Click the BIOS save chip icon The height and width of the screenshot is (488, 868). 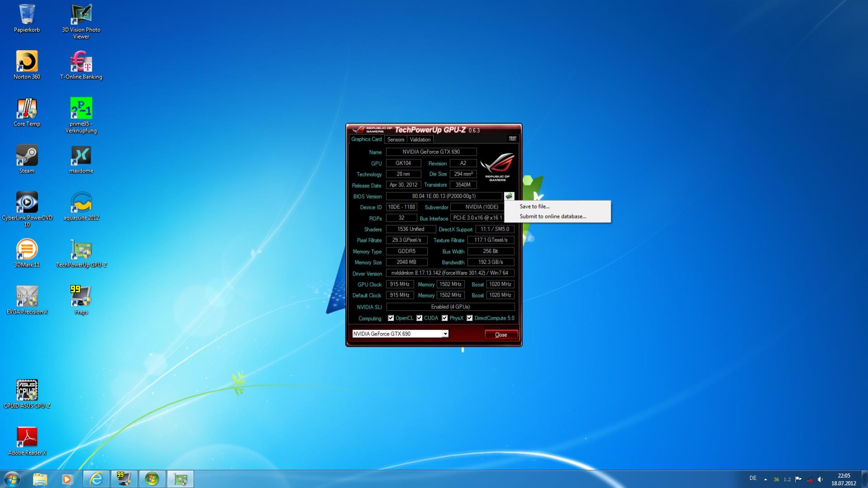pyautogui.click(x=509, y=196)
